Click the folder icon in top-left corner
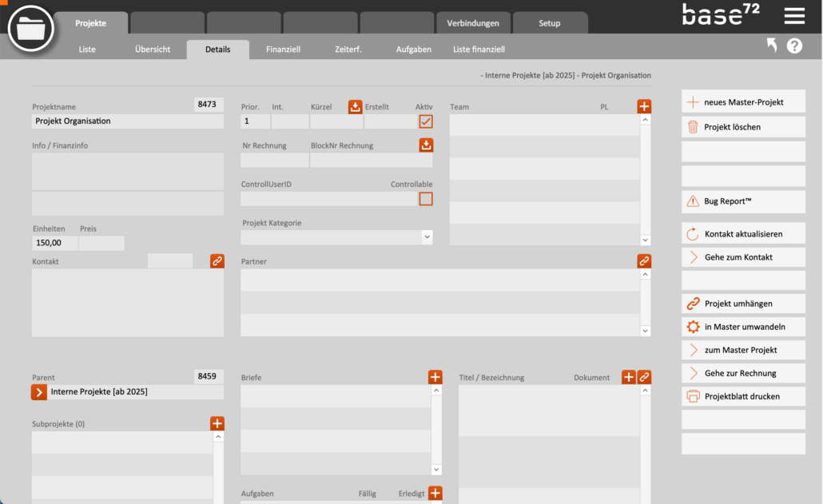 [30, 30]
